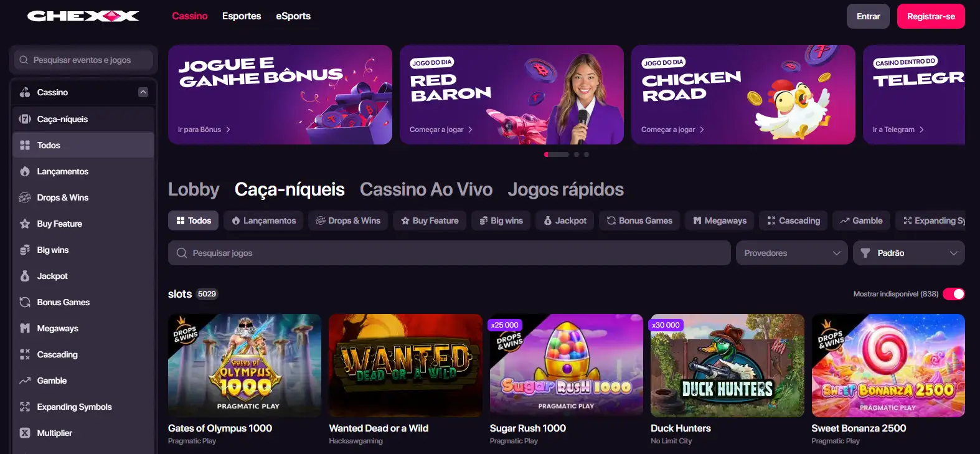Image resolution: width=980 pixels, height=454 pixels.
Task: Click the filter funnel icon beside Padrão
Action: [865, 253]
